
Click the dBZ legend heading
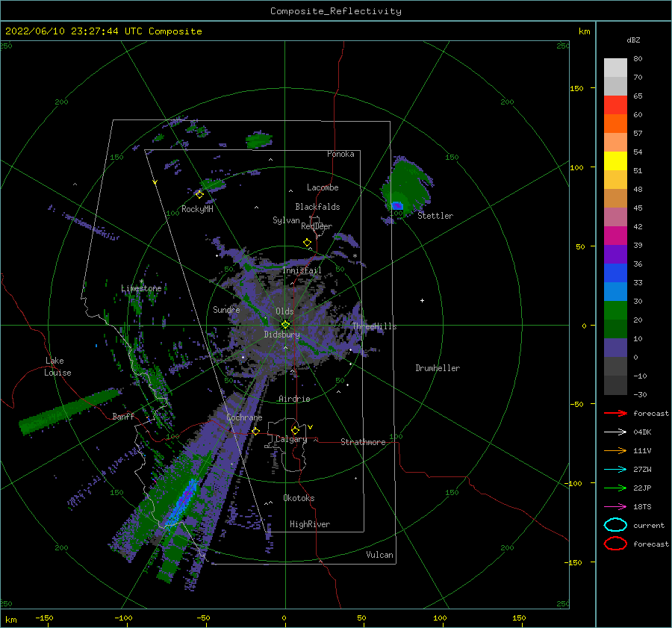pyautogui.click(x=633, y=40)
